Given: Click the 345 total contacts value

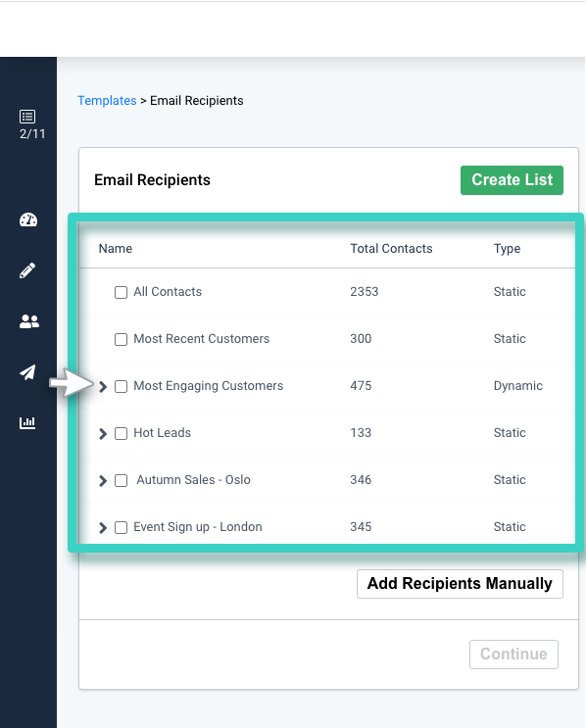Looking at the screenshot, I should click(x=361, y=526).
